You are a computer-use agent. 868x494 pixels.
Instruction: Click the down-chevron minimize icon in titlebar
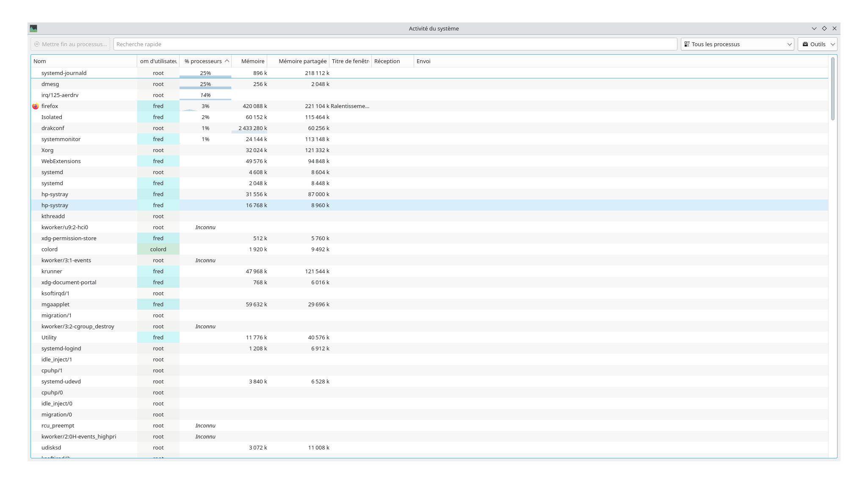tap(814, 28)
